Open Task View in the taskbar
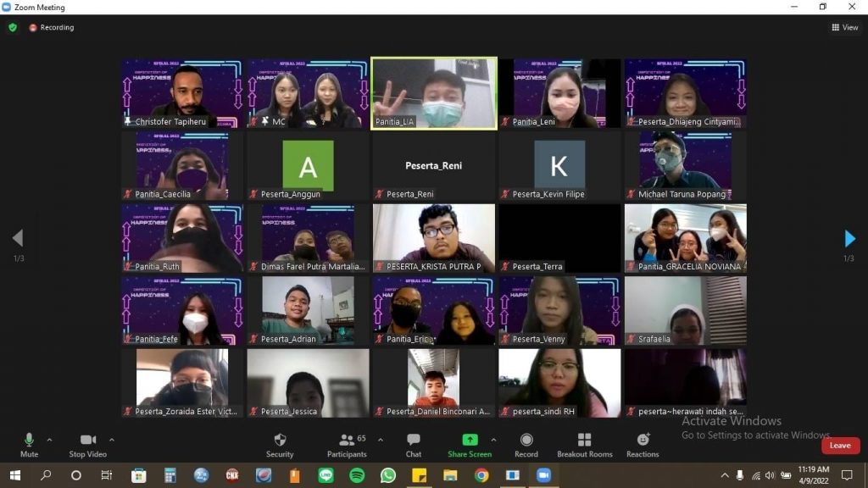The width and height of the screenshot is (868, 488). tap(106, 475)
